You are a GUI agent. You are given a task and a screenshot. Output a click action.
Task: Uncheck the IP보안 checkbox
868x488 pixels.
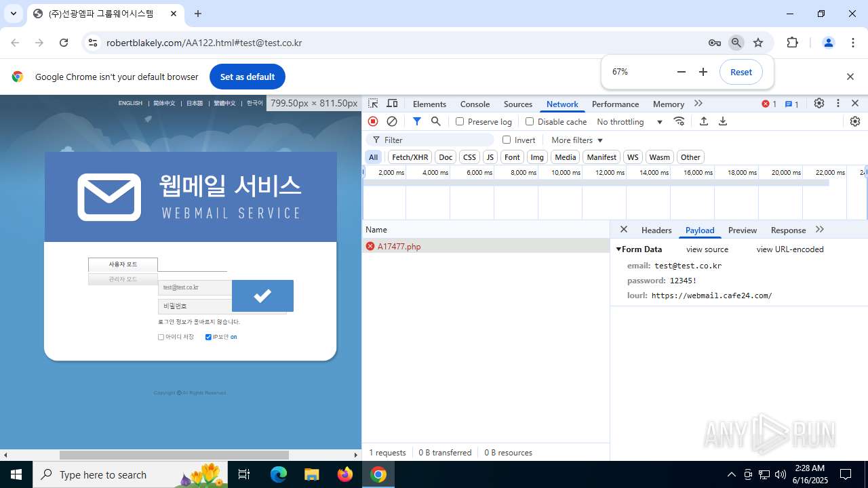[208, 337]
